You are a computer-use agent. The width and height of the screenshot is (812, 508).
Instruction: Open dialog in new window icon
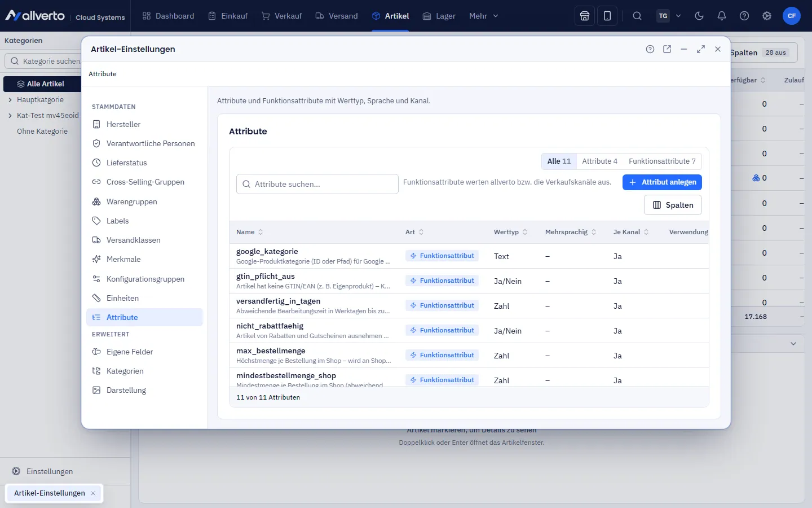[667, 49]
